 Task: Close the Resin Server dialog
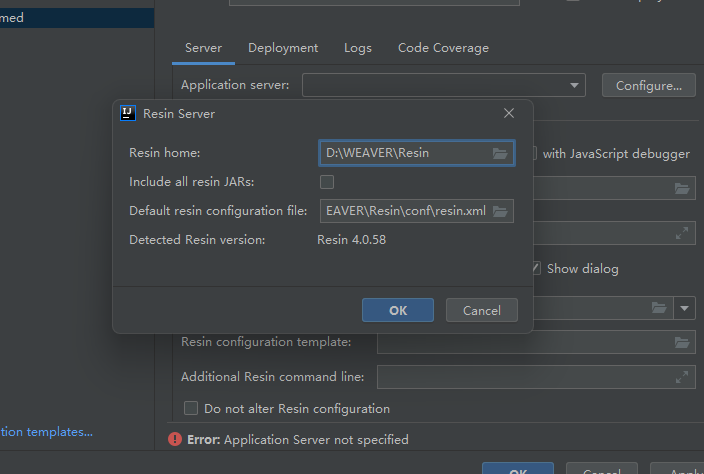pyautogui.click(x=509, y=113)
